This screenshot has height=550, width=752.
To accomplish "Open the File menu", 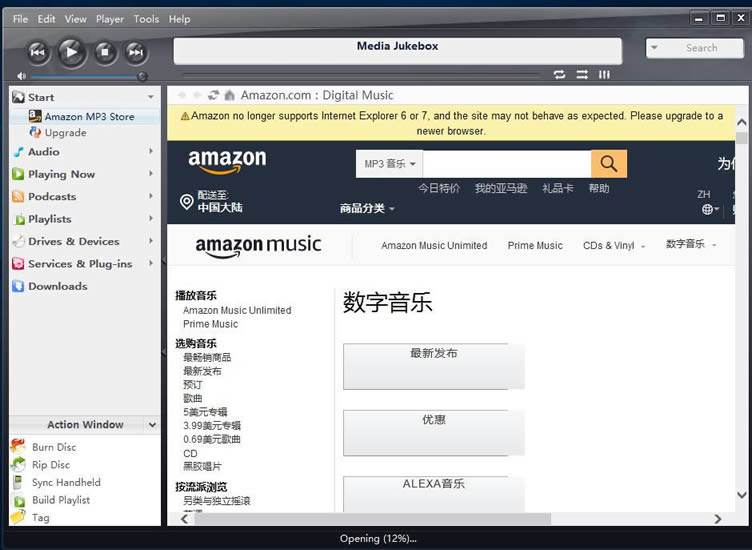I will pos(20,19).
